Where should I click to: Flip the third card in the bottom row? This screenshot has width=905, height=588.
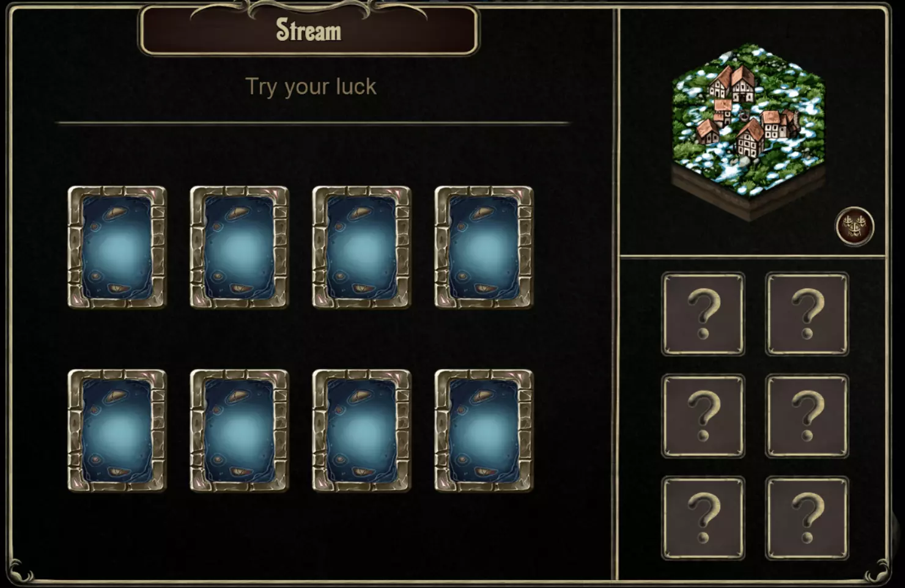(x=361, y=430)
